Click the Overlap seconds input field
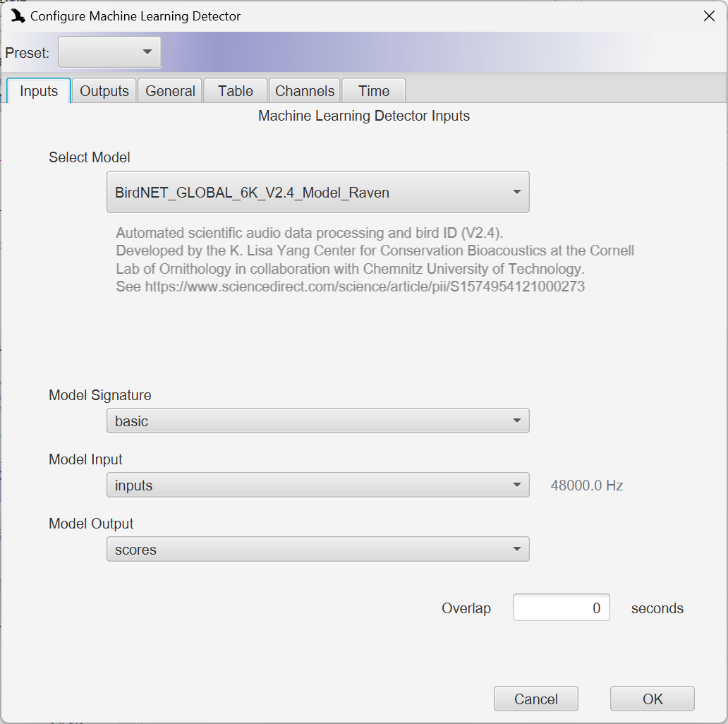728x724 pixels. pos(562,608)
